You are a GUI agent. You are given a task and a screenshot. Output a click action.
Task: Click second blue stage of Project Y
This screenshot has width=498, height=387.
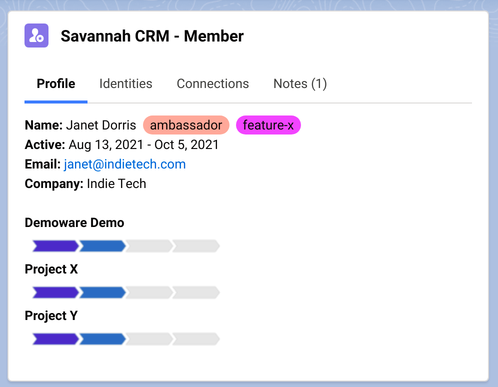tap(102, 339)
